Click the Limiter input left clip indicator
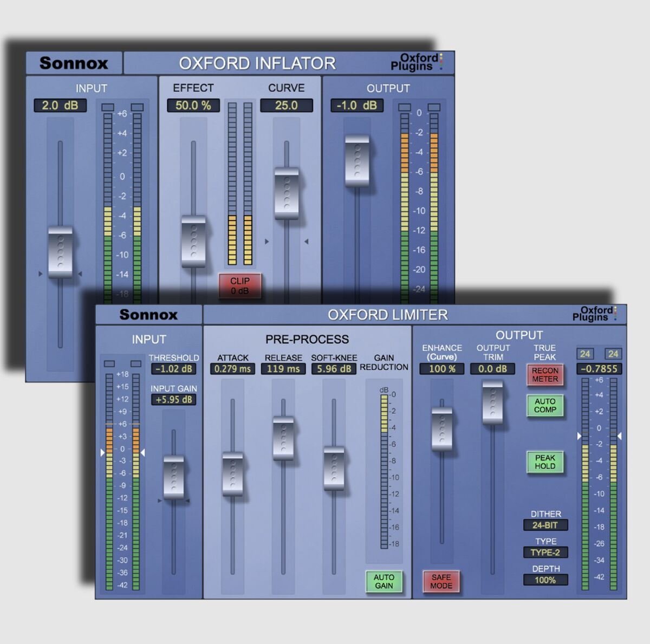Screen dimensions: 650x644 [x=109, y=363]
